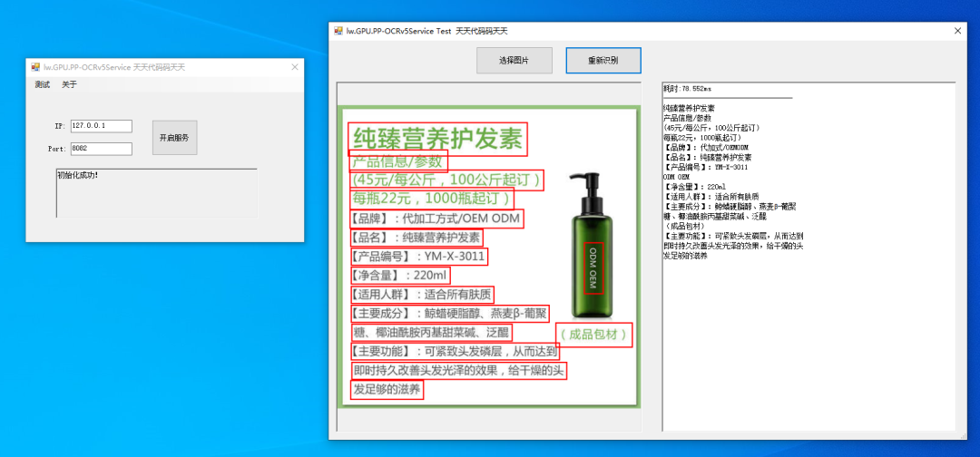Close the lw.GPU.PP-OCRv5Service window

[295, 67]
